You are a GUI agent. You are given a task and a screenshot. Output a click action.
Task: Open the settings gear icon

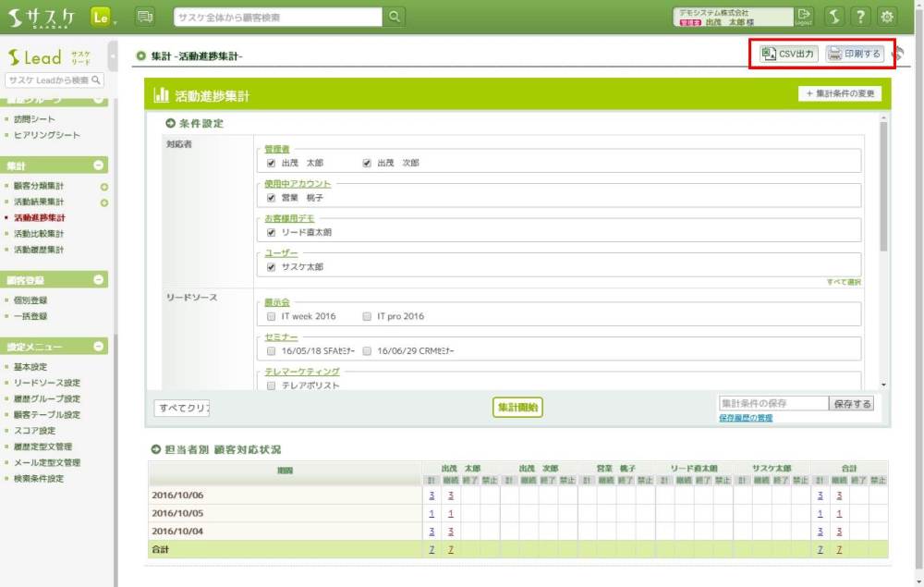888,17
